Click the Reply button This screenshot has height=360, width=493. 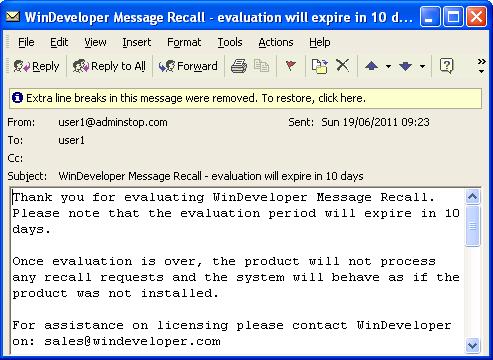(36, 66)
